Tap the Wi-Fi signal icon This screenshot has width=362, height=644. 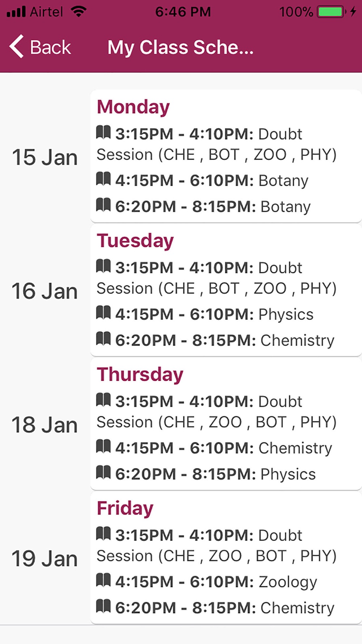coord(79,12)
